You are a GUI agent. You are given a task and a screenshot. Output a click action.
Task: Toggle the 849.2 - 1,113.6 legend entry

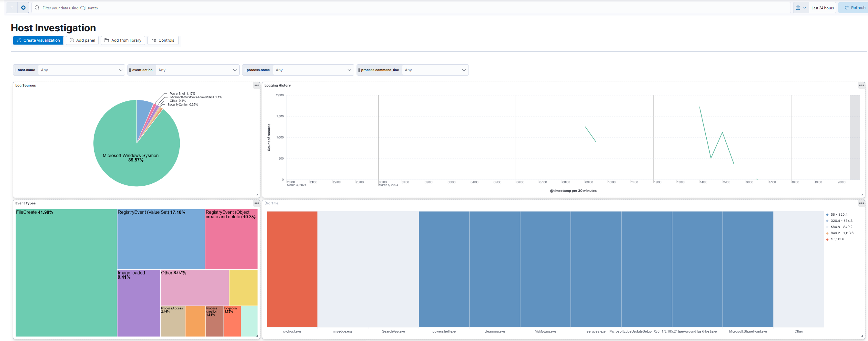(x=842, y=233)
